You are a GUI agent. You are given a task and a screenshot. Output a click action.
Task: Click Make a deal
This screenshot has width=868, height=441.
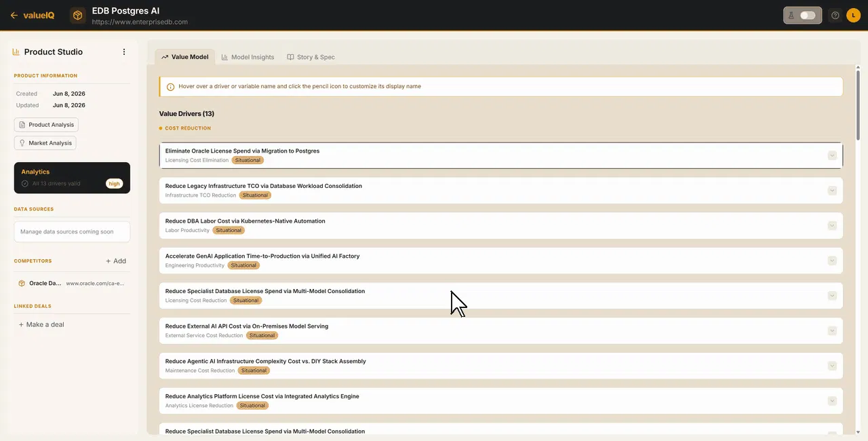(41, 324)
